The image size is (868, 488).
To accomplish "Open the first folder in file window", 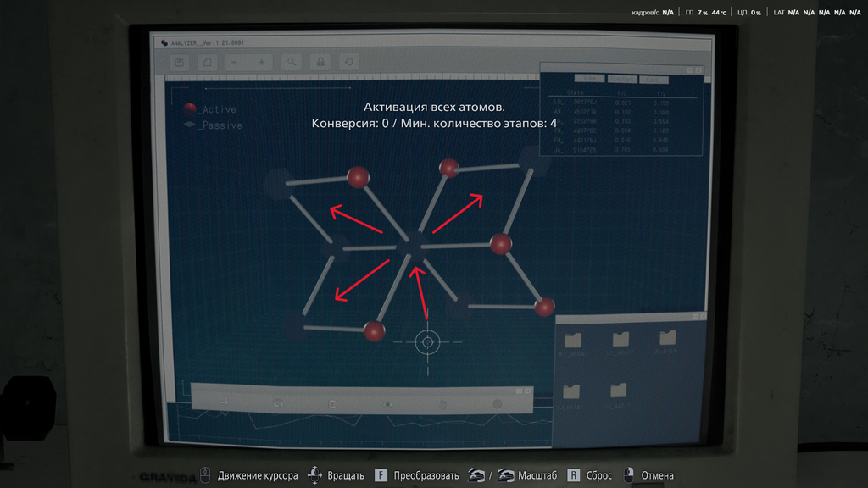I will coord(573,340).
